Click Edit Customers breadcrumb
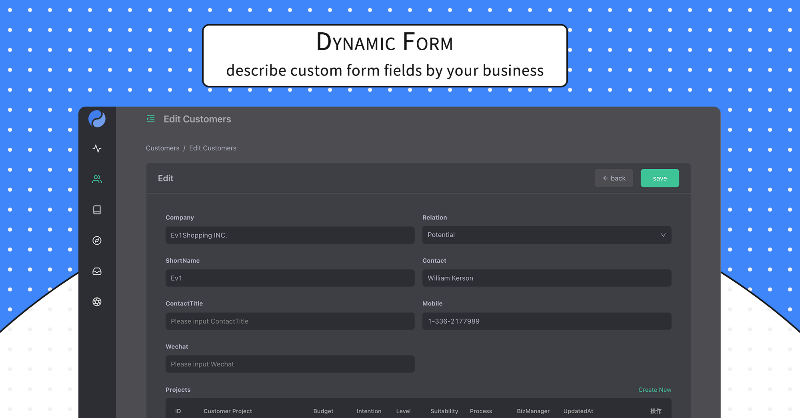800x418 pixels. 213,148
